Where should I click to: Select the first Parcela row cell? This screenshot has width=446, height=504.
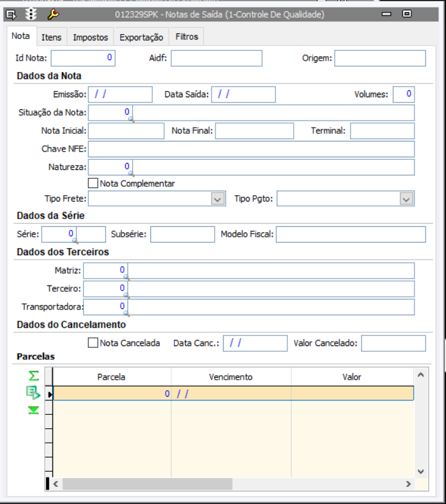point(112,393)
